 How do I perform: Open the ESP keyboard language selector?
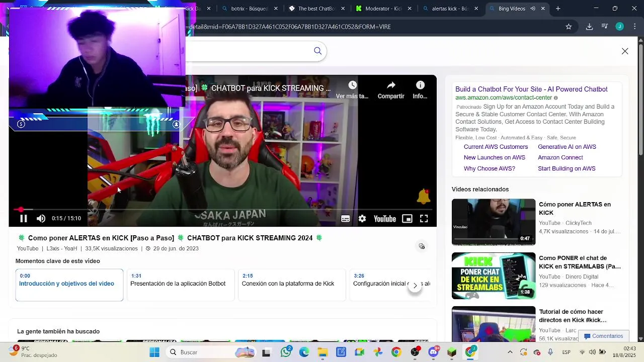click(567, 352)
